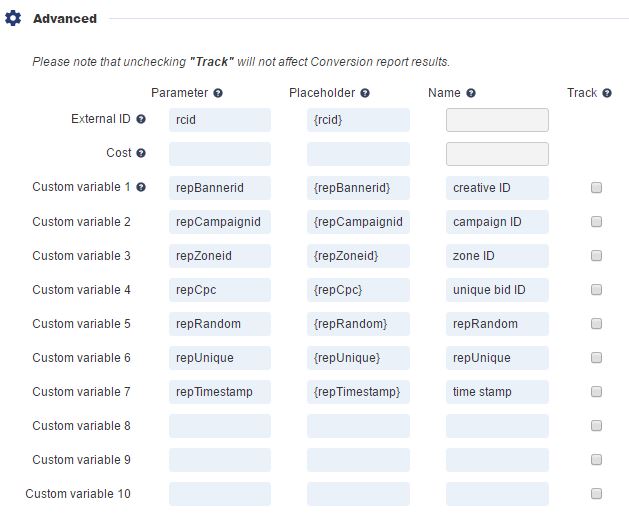Click the unique bid ID name field
This screenshot has width=629, height=519.
[497, 290]
